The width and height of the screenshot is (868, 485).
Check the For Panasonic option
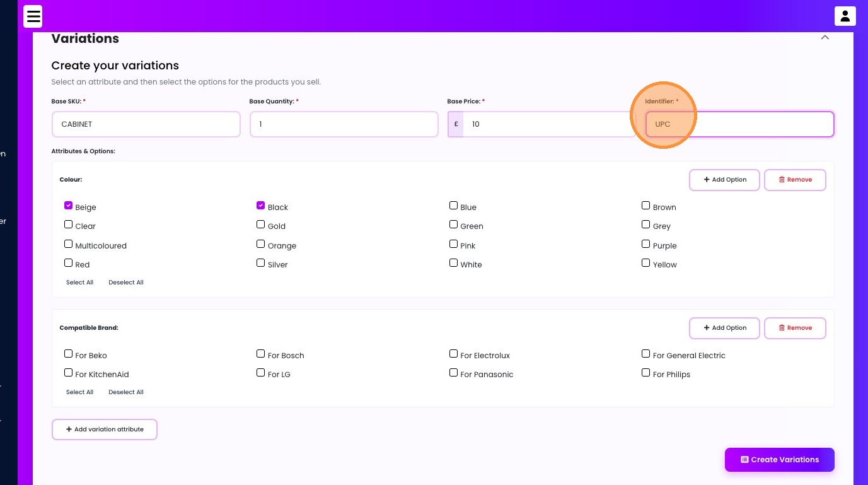(453, 373)
